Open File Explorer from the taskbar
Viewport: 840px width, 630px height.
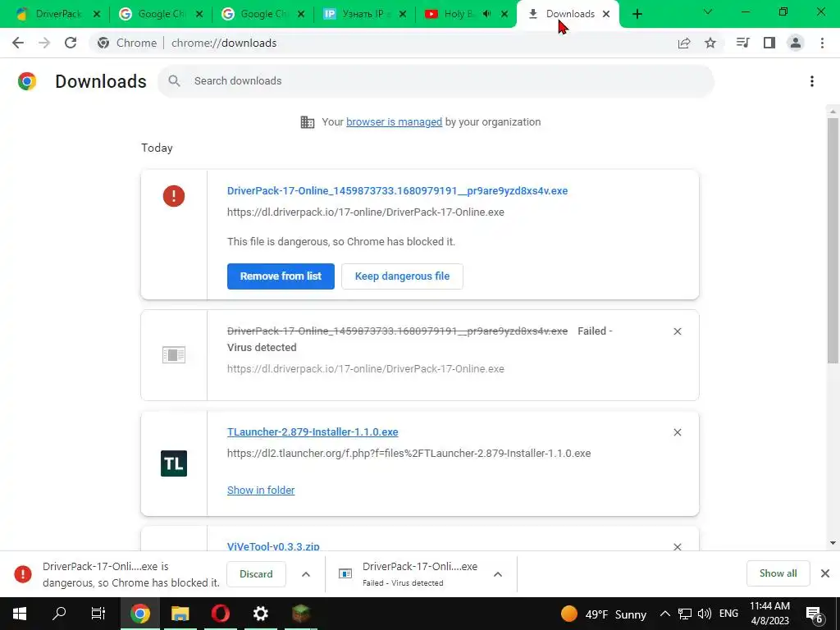(180, 614)
